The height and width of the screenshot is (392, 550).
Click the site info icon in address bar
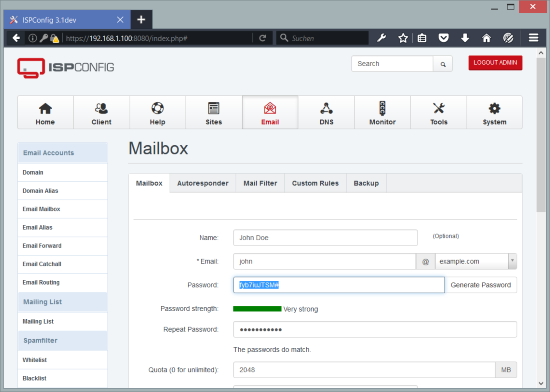pos(32,38)
